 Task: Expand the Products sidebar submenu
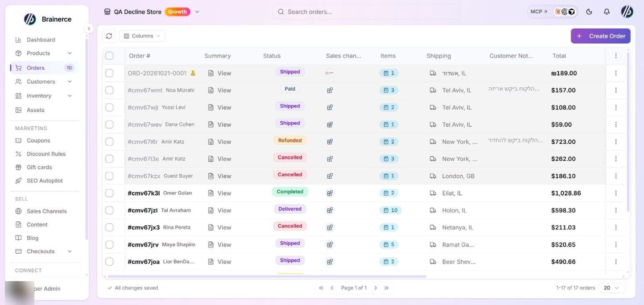tap(70, 53)
